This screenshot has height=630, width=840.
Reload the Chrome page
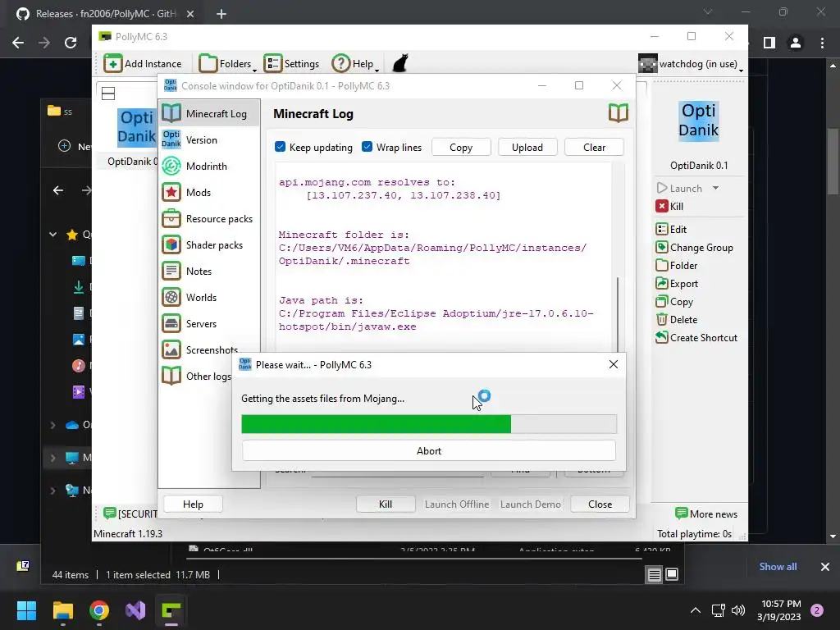click(x=71, y=43)
